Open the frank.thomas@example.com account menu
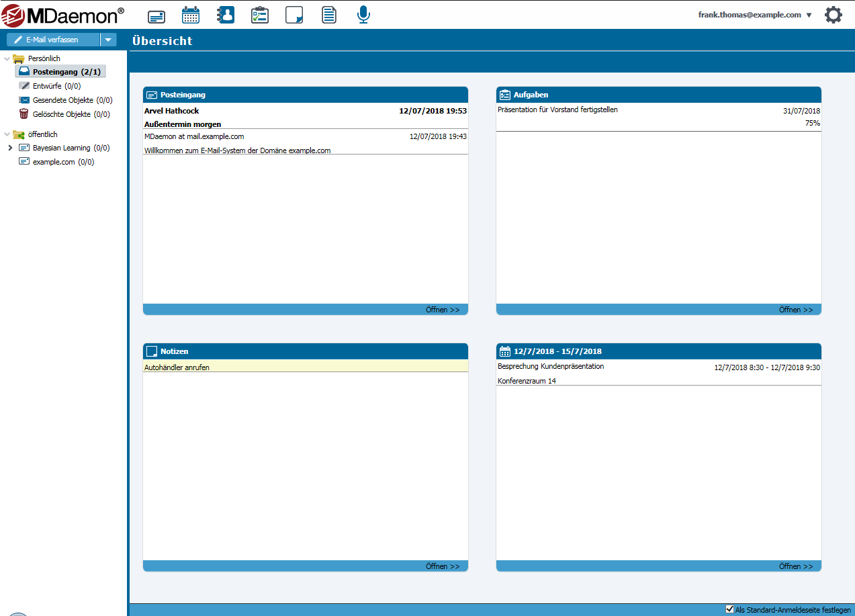The width and height of the screenshot is (855, 616). [755, 15]
